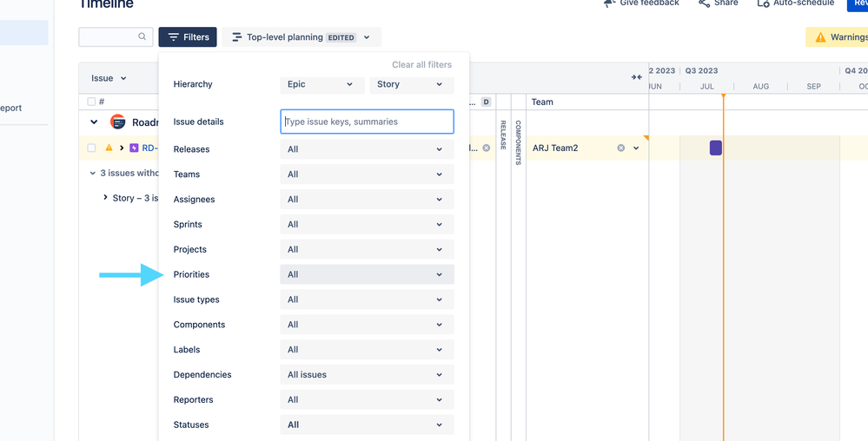Click the search magnifier icon
This screenshot has width=868, height=441.
point(142,36)
